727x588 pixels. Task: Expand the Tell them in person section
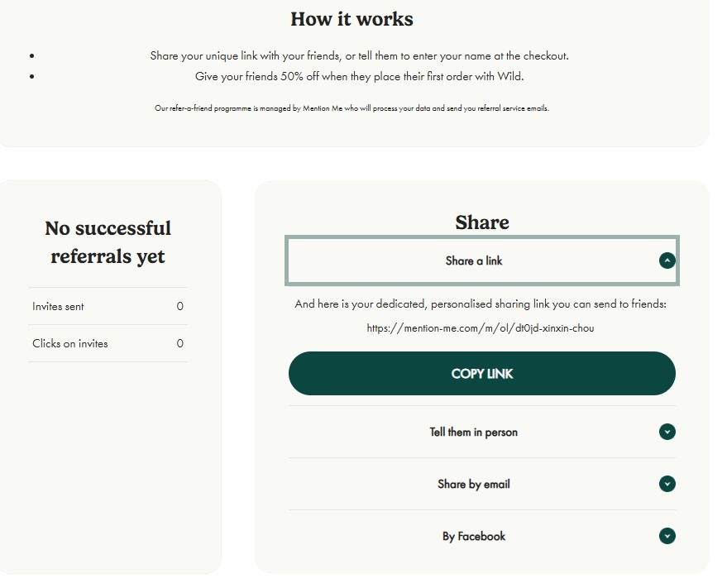click(x=481, y=432)
